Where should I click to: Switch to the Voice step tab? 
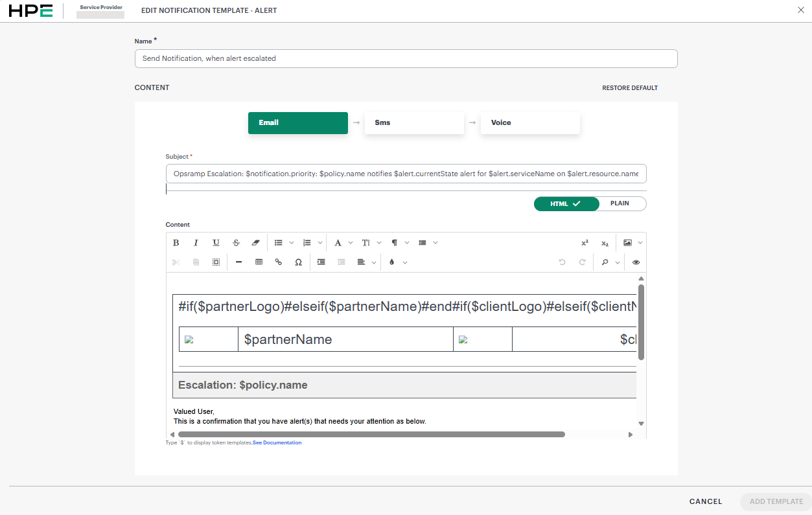coord(530,123)
